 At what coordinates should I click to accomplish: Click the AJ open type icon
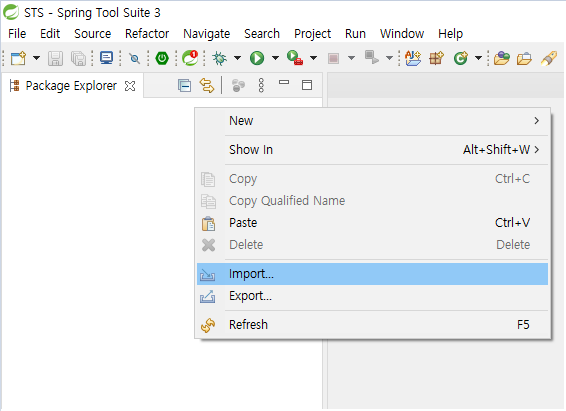(x=413, y=58)
